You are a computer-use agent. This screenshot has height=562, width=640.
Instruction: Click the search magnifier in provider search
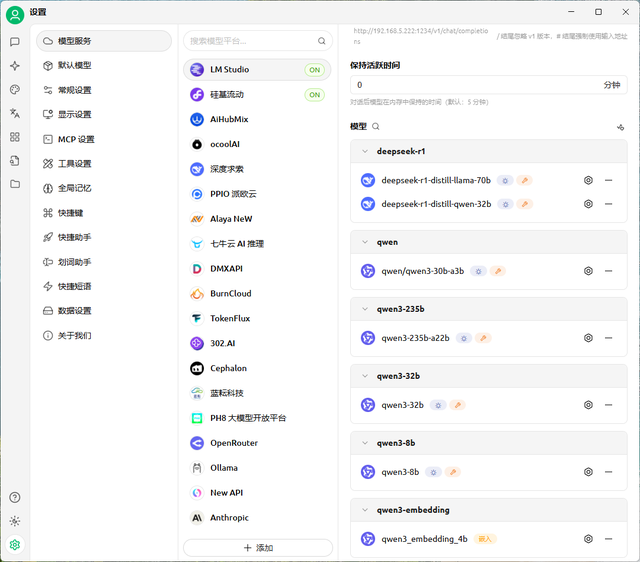322,41
